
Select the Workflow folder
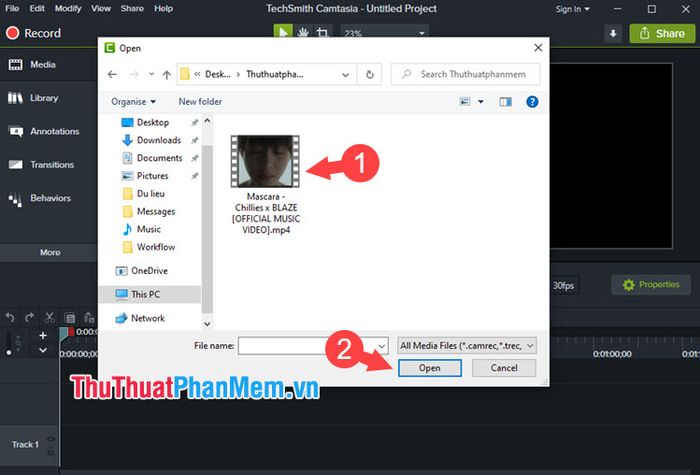[156, 247]
